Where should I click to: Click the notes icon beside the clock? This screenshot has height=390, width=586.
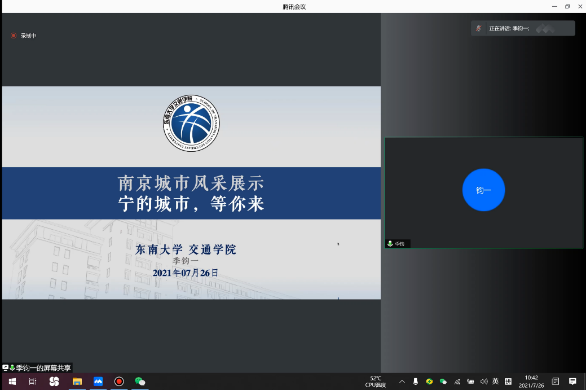(556, 381)
